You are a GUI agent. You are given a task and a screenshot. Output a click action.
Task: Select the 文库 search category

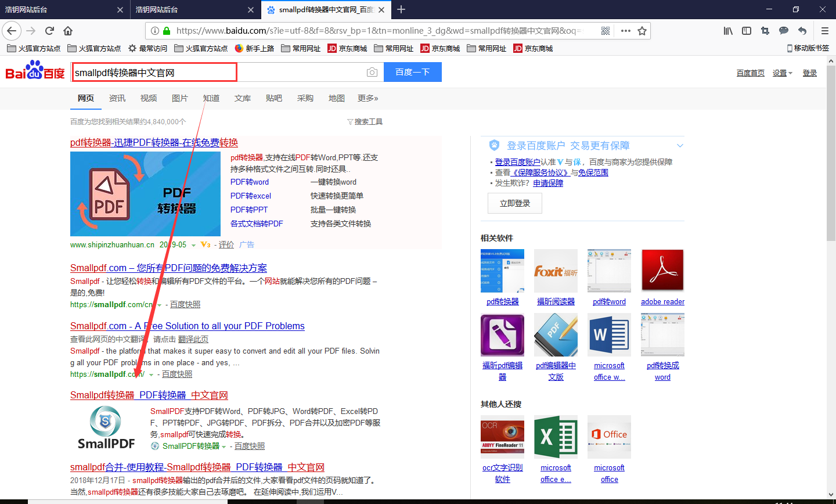243,98
